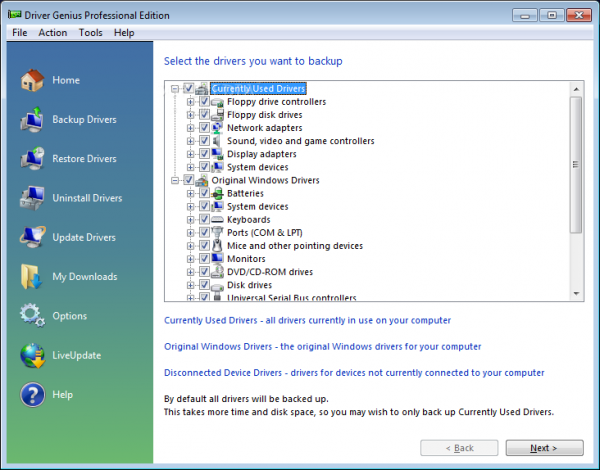Open the Tools menu
Image resolution: width=600 pixels, height=470 pixels.
(91, 33)
